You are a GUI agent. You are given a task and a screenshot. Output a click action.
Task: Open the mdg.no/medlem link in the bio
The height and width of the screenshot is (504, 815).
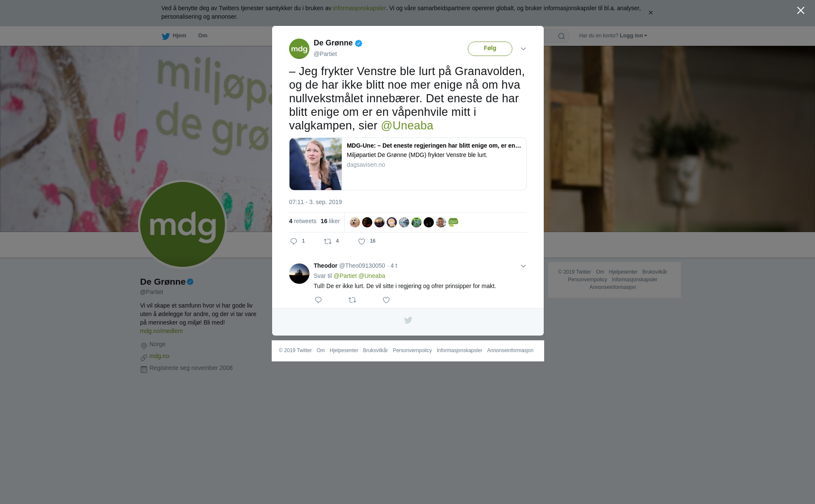point(161,331)
